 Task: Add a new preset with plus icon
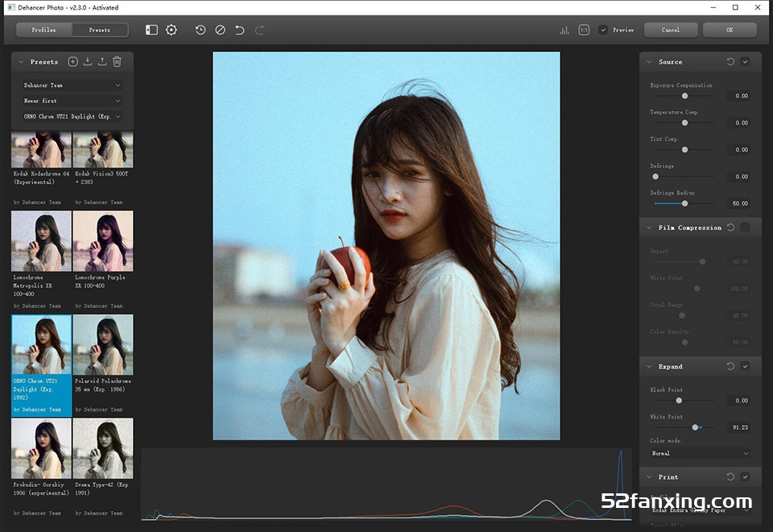(x=72, y=62)
